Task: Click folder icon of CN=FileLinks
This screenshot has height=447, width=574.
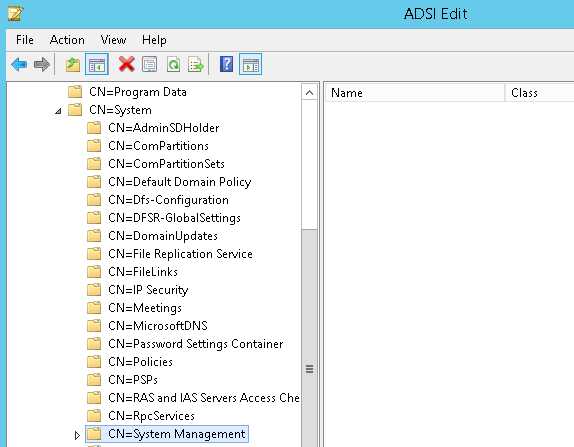Action: click(x=94, y=272)
